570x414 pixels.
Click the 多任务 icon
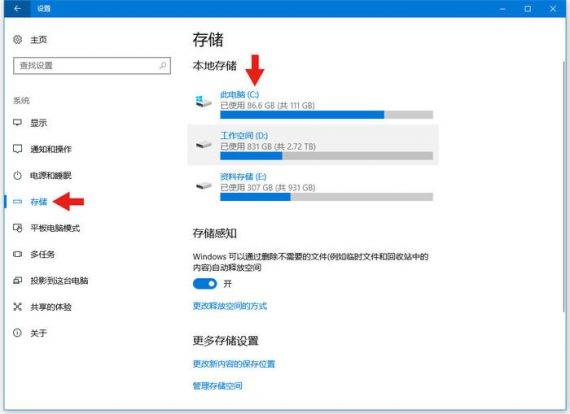tap(17, 254)
